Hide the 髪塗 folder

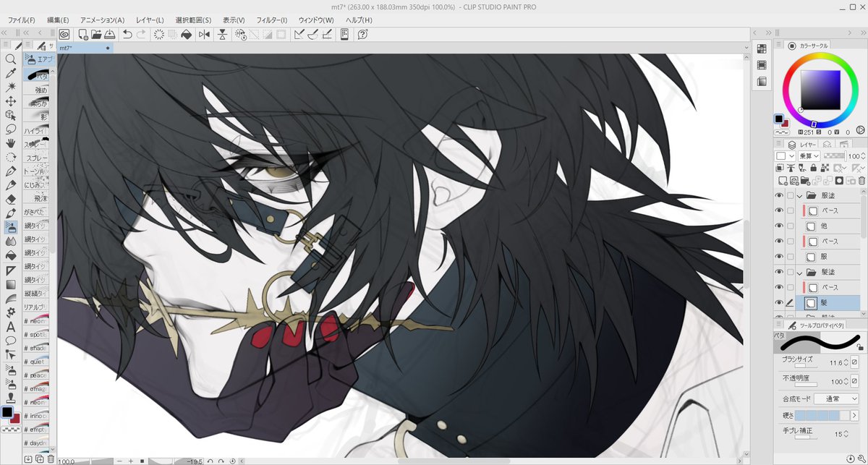click(779, 273)
